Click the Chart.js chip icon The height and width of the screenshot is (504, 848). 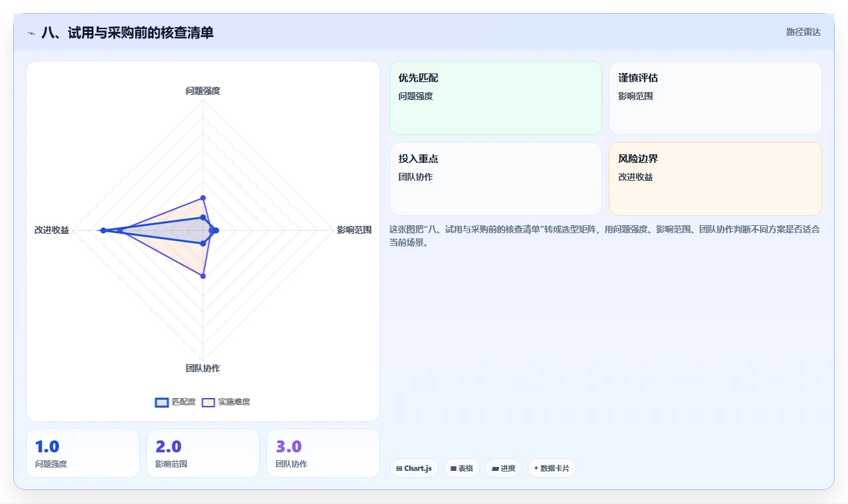click(399, 468)
